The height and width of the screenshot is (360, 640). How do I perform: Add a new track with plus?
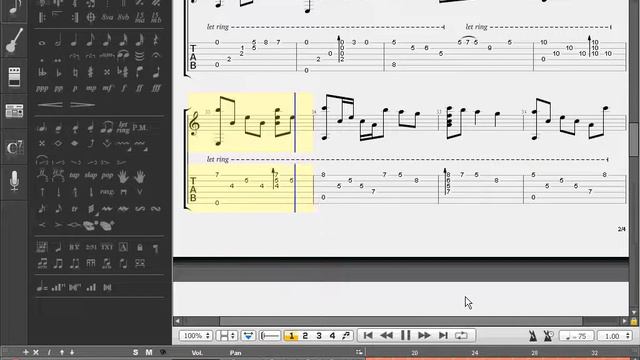pyautogui.click(x=26, y=352)
